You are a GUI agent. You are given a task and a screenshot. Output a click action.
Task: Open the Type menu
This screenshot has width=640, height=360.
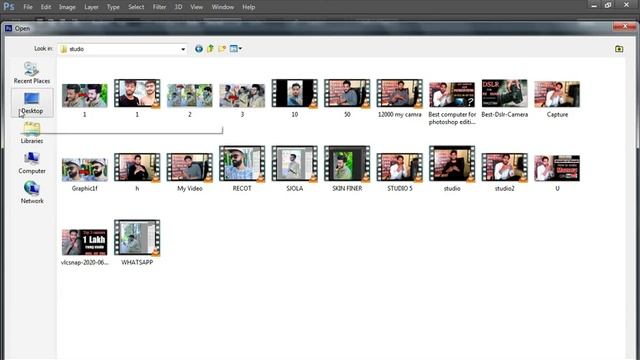click(x=113, y=7)
